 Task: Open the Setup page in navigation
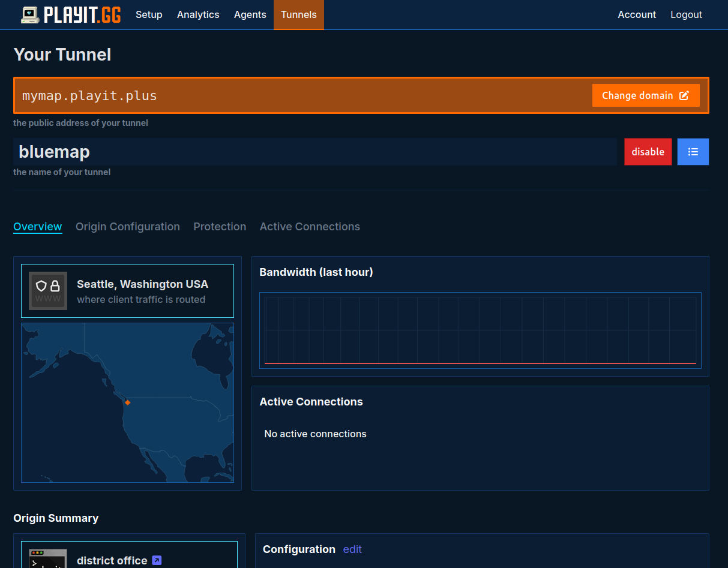(x=149, y=14)
